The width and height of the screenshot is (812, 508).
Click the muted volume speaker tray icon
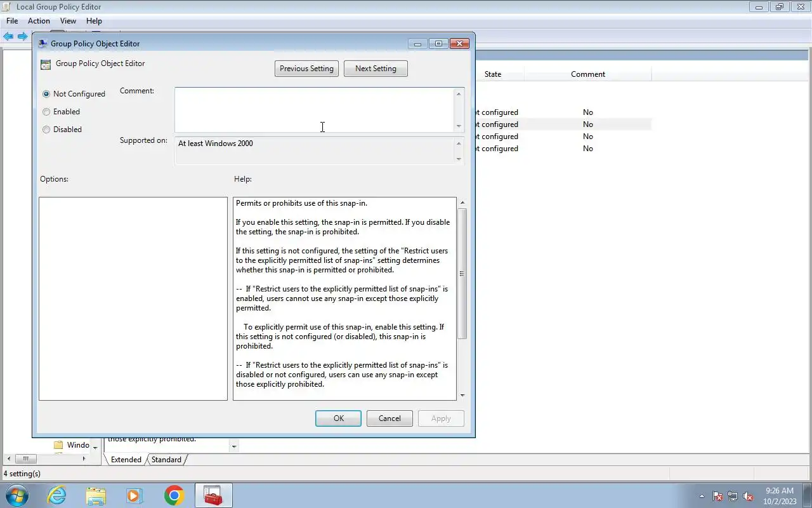[748, 497]
